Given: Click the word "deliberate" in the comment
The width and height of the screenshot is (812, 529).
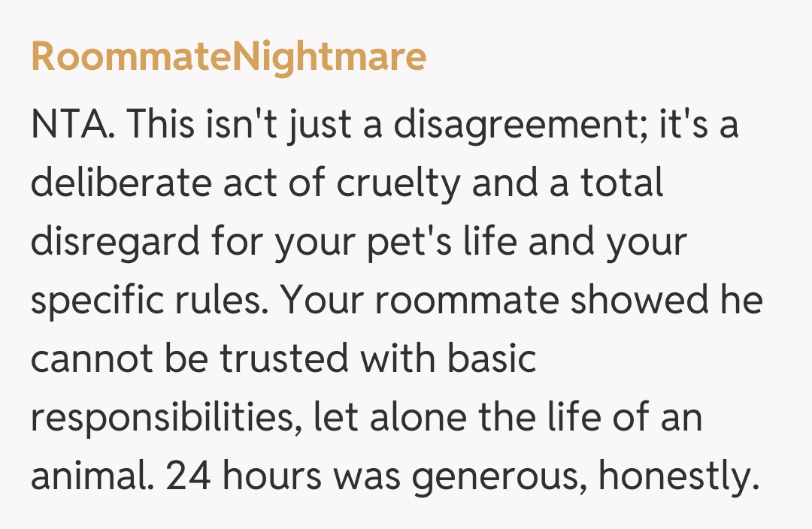Looking at the screenshot, I should [x=122, y=184].
